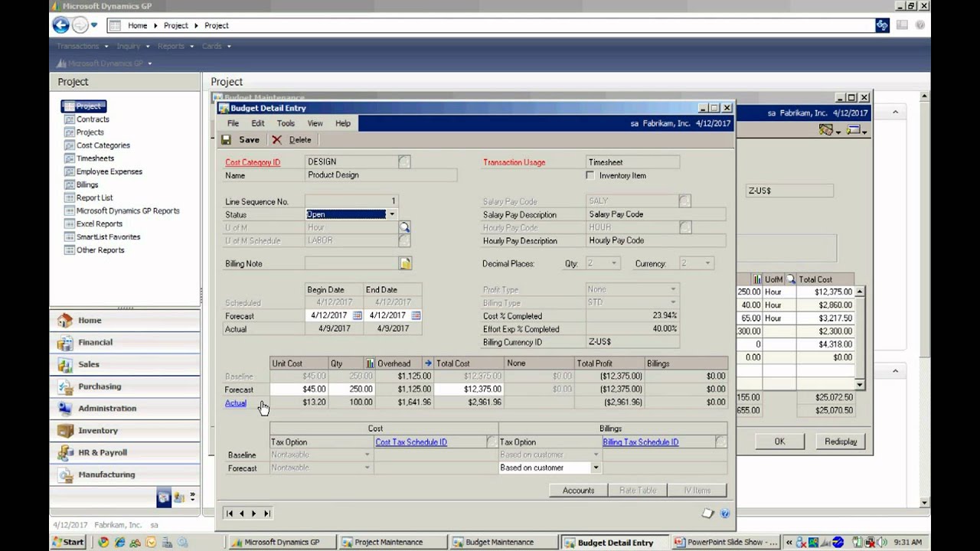The height and width of the screenshot is (551, 980).
Task: Click the Cost Tax Schedule ID link
Action: [x=411, y=442]
